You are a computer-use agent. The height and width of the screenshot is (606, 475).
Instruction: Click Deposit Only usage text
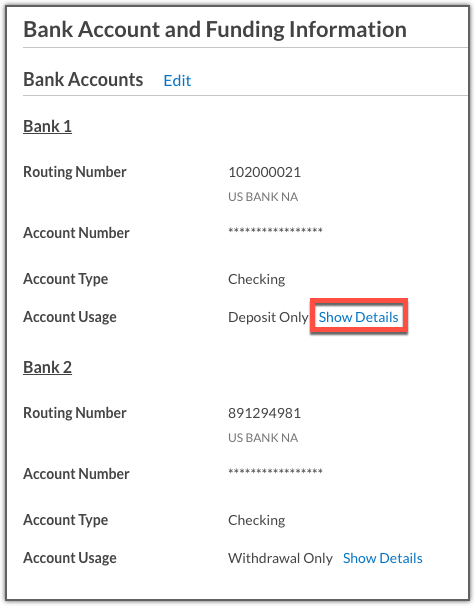(268, 317)
